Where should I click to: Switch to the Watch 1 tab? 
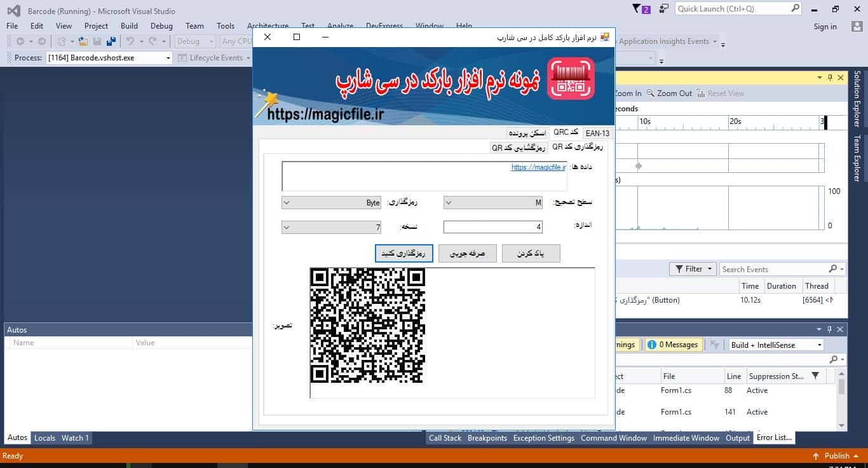point(75,438)
